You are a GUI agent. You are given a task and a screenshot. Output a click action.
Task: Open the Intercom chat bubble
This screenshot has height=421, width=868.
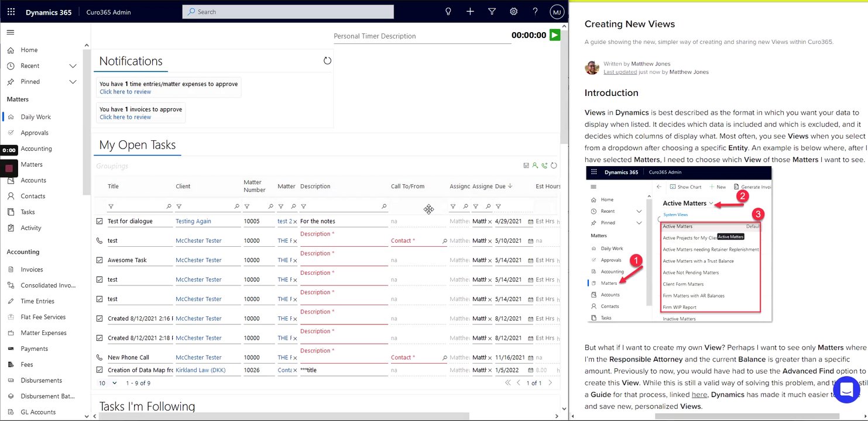click(846, 389)
